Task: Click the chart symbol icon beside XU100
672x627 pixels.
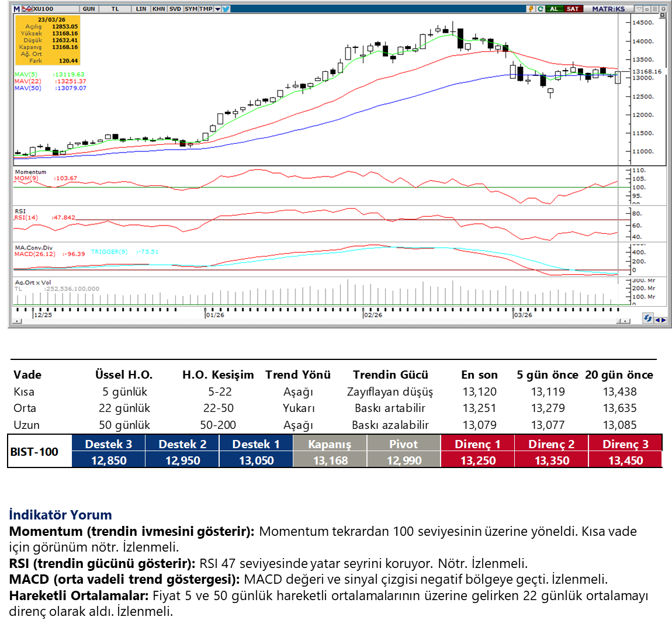Action: [27, 9]
